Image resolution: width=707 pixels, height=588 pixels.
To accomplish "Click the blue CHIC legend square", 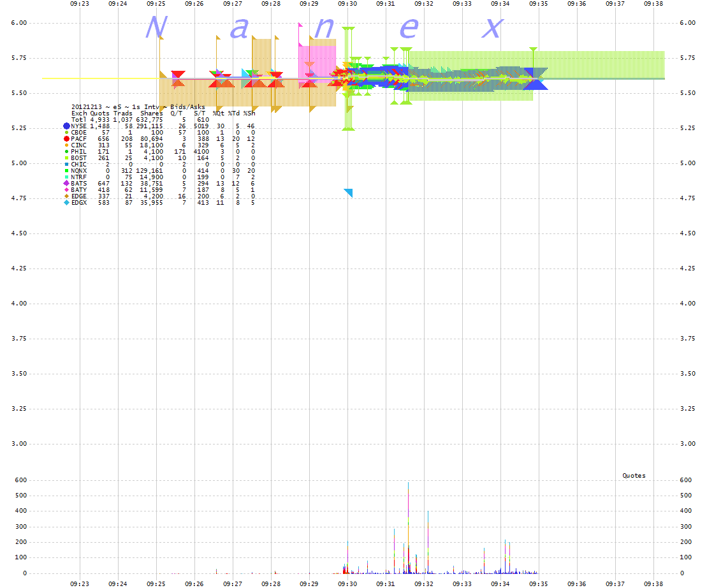I will click(x=67, y=164).
